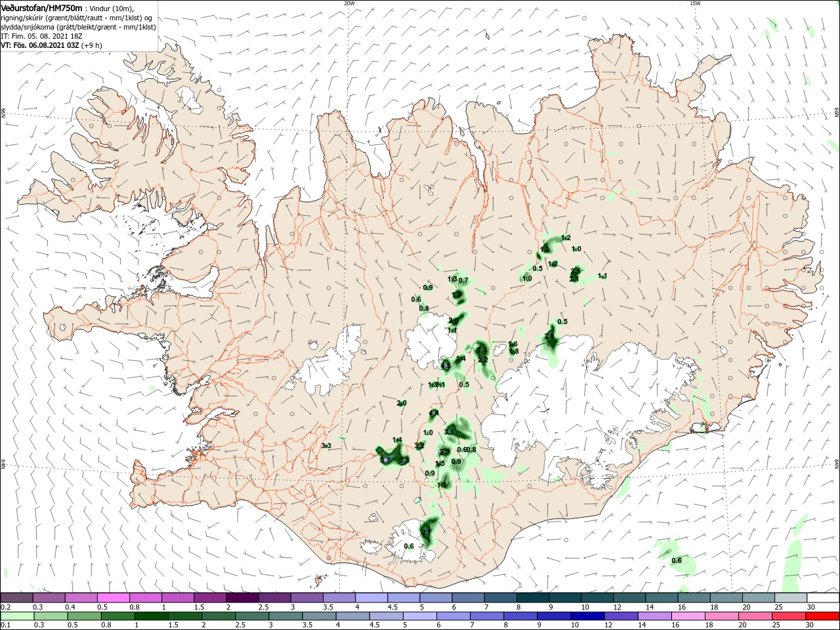Click the '0.4' tick label of upper legend
Viewport: 840px width, 630px height.
tap(70, 607)
